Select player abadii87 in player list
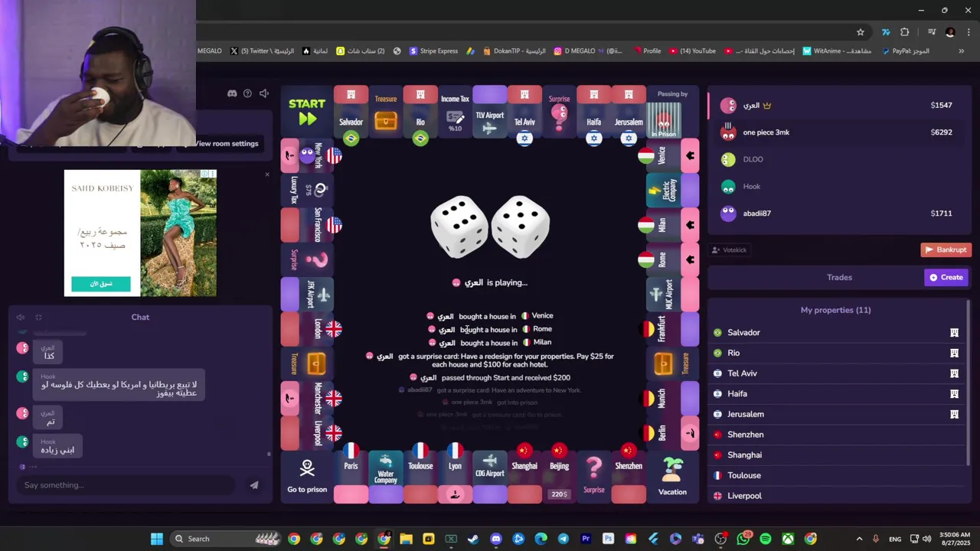Image resolution: width=980 pixels, height=551 pixels. pyautogui.click(x=839, y=214)
